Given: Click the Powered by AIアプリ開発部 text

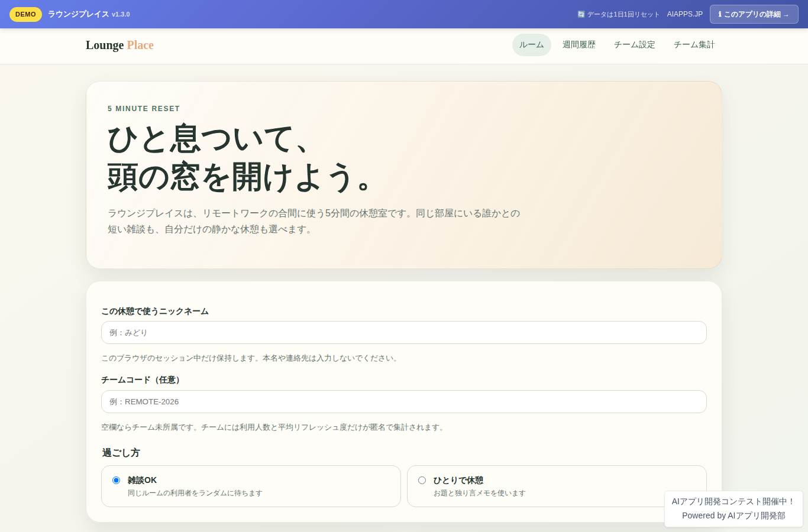Looking at the screenshot, I should tap(733, 515).
